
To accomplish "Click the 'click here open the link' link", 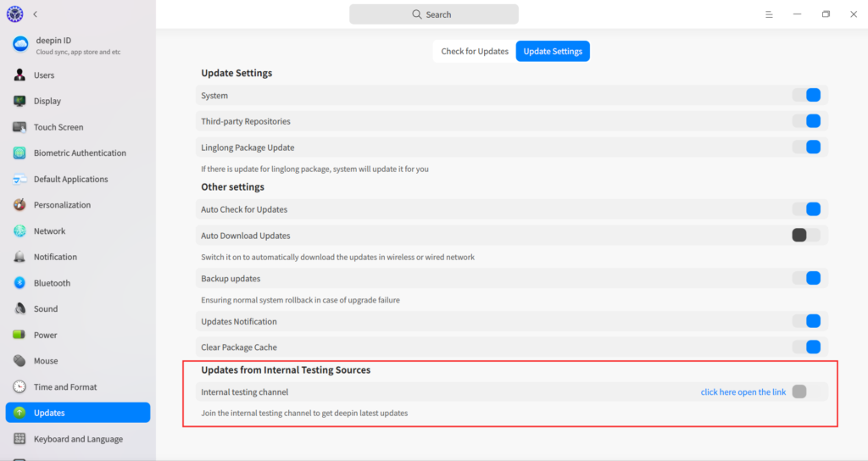I will [x=743, y=392].
